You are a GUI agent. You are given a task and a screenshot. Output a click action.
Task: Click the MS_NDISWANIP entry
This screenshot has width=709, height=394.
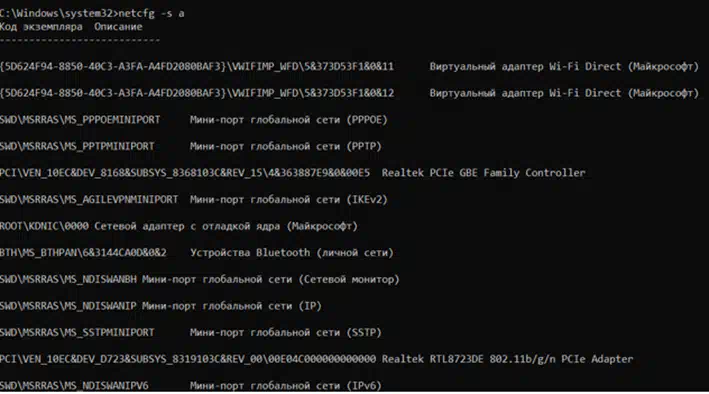(68, 306)
